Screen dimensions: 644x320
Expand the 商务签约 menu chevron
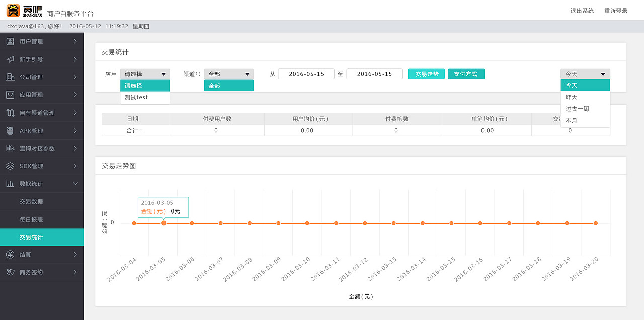pos(75,272)
